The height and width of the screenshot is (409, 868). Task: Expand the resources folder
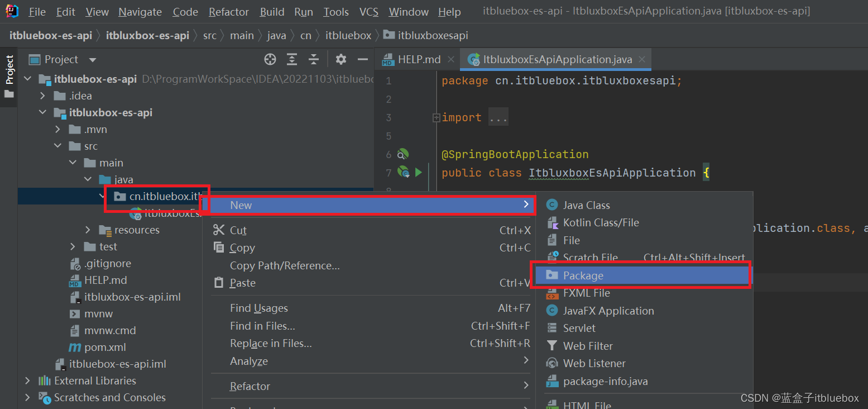(88, 230)
